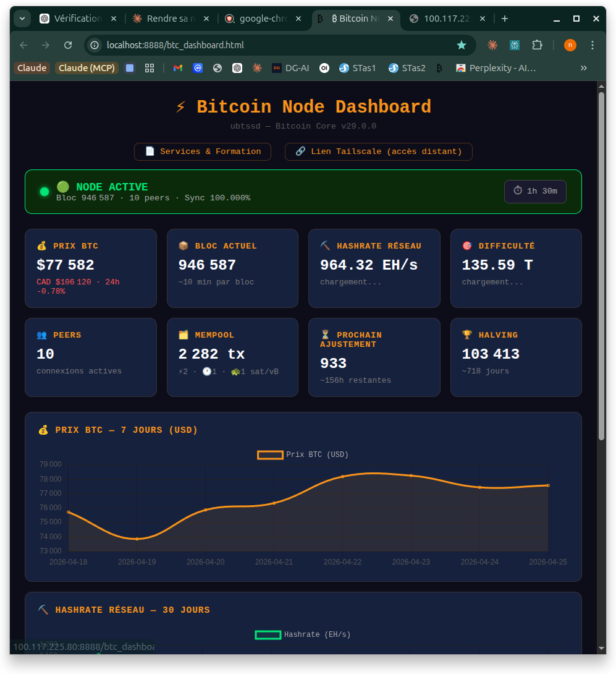The width and height of the screenshot is (616, 674).
Task: Click the page's vertical scrollbar thumb
Action: click(601, 266)
